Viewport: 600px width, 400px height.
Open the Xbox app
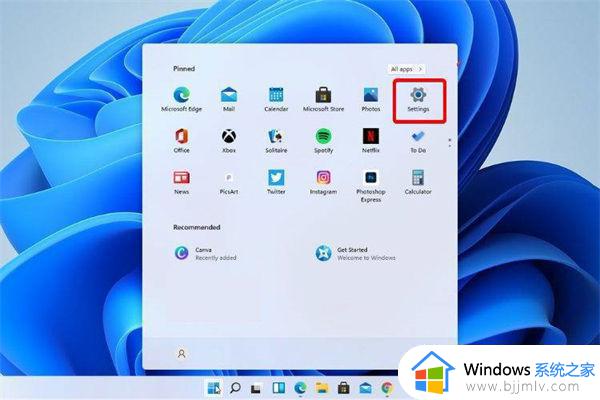pyautogui.click(x=229, y=140)
